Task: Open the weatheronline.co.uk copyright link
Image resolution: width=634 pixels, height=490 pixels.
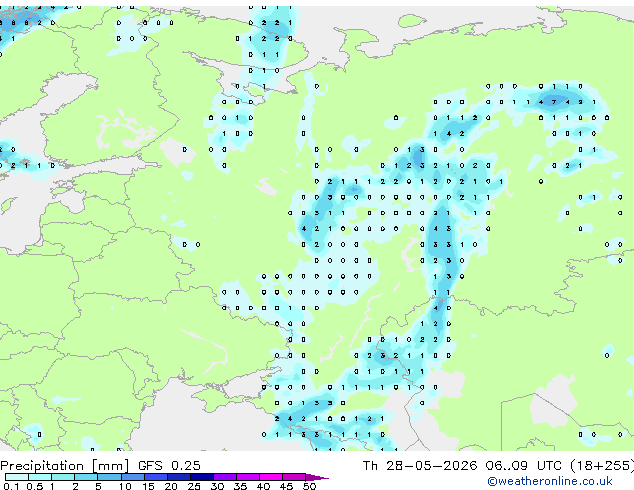Action: point(550,481)
